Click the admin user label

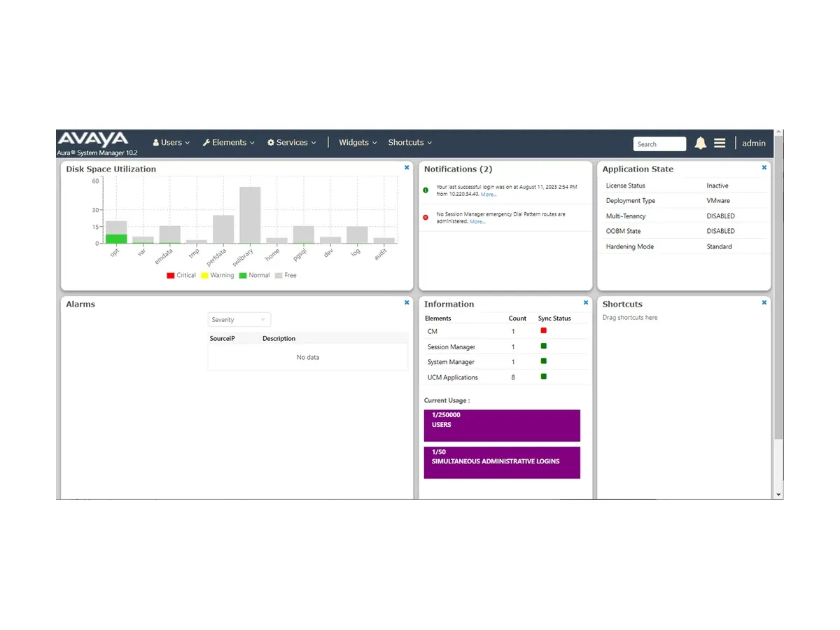click(754, 143)
